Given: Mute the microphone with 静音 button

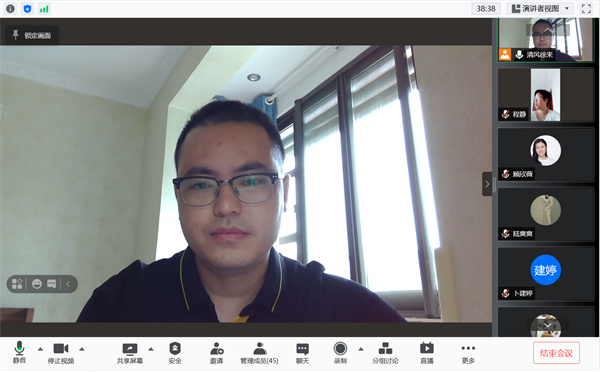Looking at the screenshot, I should pos(19,352).
